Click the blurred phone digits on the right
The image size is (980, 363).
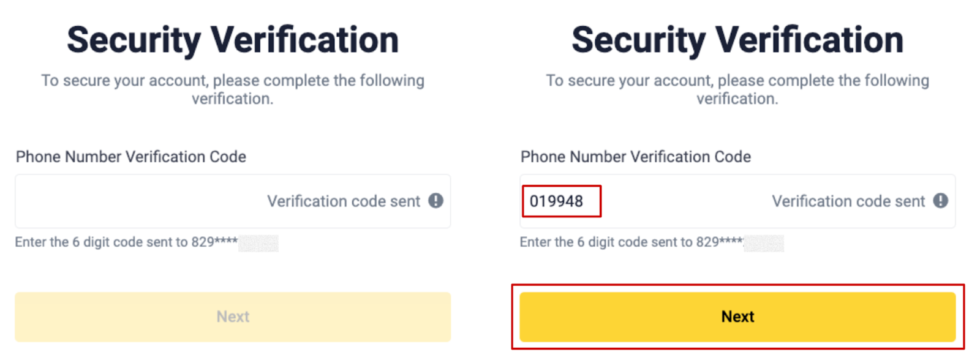(764, 243)
